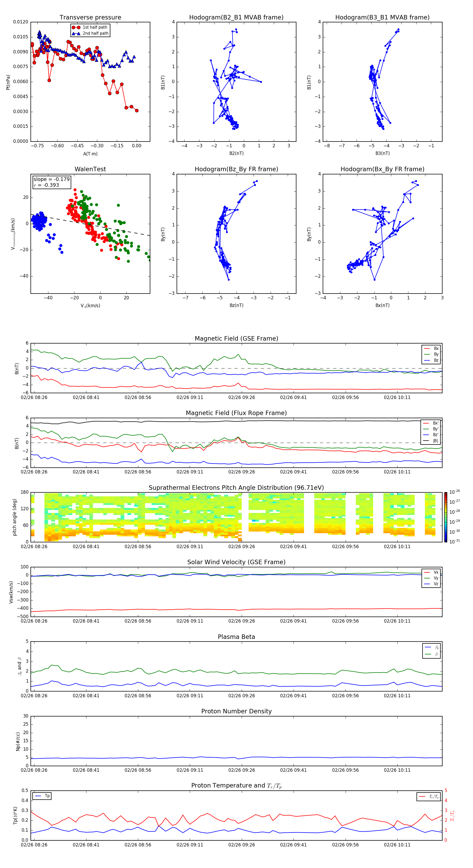Click the 'pitch angle (deg)' axis label
Image resolution: width=473 pixels, height=868 pixels.
click(14, 517)
